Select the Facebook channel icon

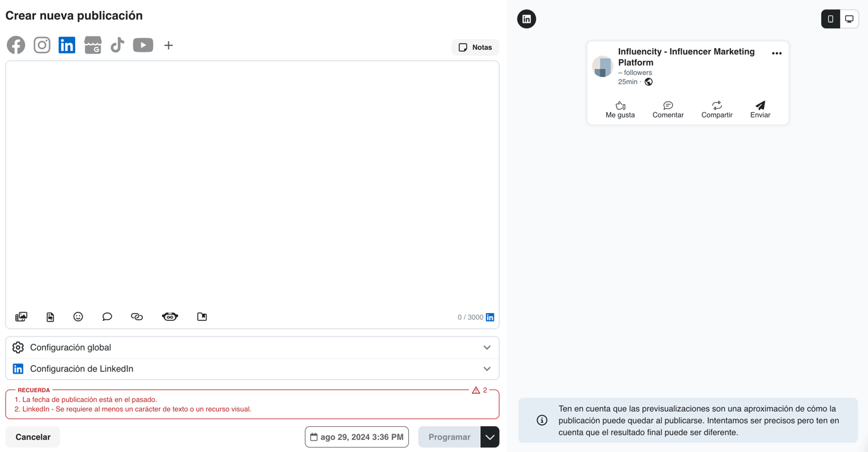coord(16,45)
